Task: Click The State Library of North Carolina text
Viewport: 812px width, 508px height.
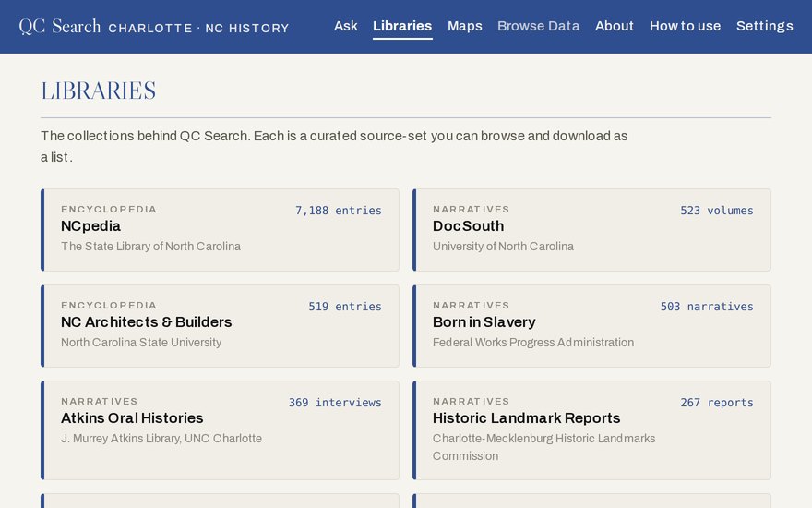Action: click(150, 247)
